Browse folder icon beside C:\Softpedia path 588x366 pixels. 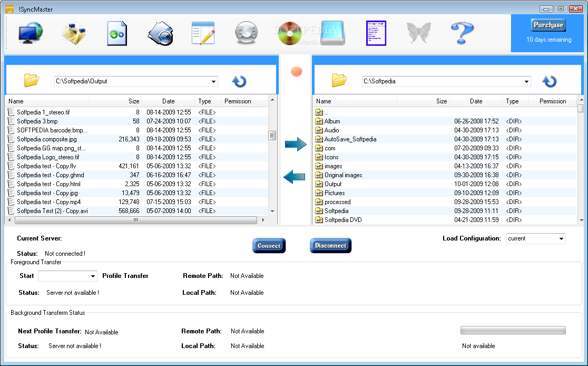(x=339, y=80)
